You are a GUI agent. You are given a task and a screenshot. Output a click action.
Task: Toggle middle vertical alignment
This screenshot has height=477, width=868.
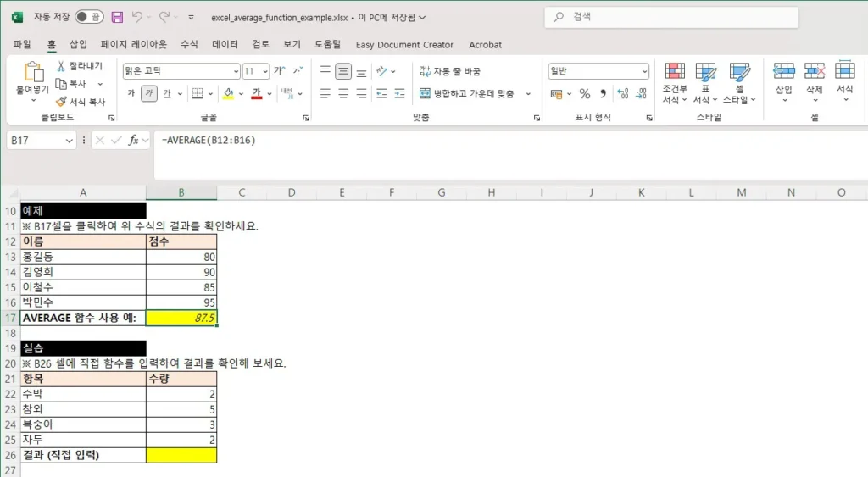click(343, 71)
